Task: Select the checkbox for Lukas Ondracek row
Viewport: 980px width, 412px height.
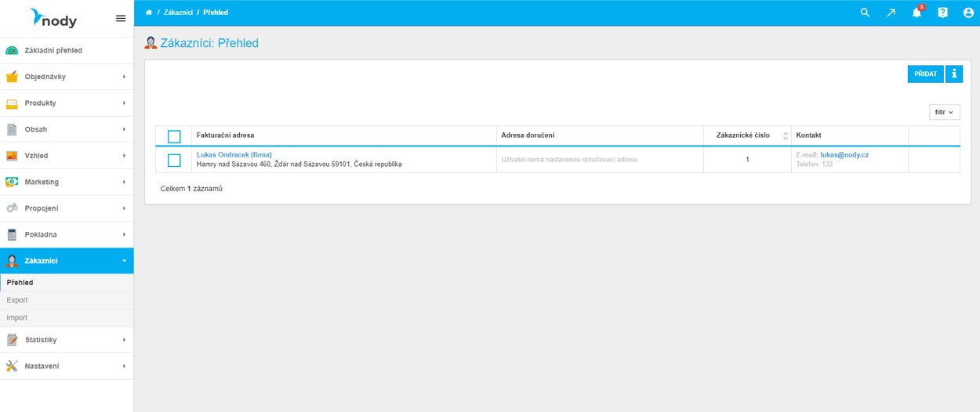Action: pos(174,161)
